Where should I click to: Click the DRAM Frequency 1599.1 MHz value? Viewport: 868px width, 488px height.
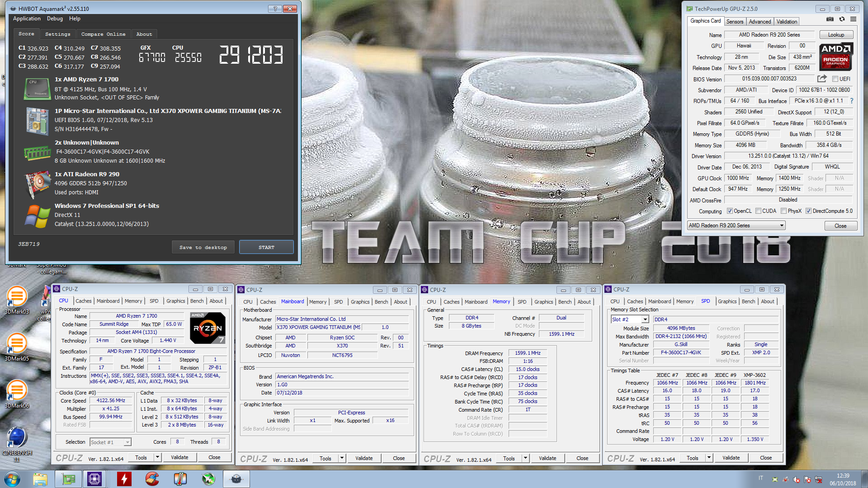pyautogui.click(x=528, y=353)
